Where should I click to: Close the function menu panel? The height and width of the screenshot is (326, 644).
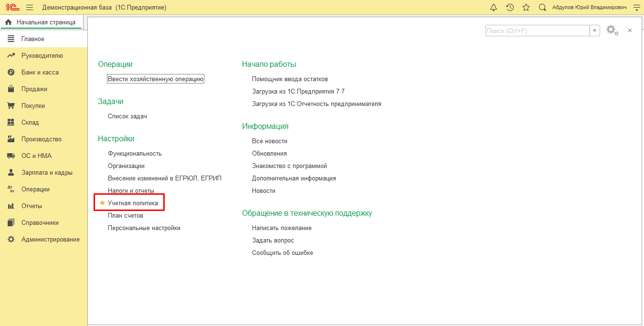pyautogui.click(x=630, y=30)
